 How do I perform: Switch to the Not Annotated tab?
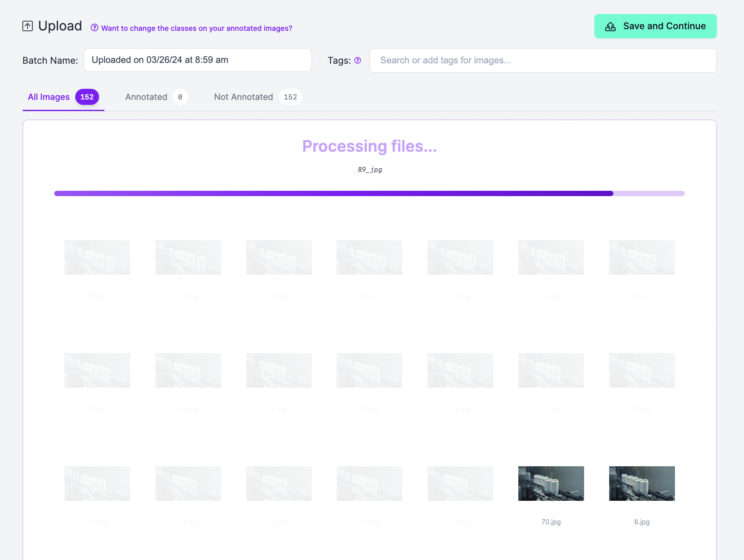(x=243, y=97)
